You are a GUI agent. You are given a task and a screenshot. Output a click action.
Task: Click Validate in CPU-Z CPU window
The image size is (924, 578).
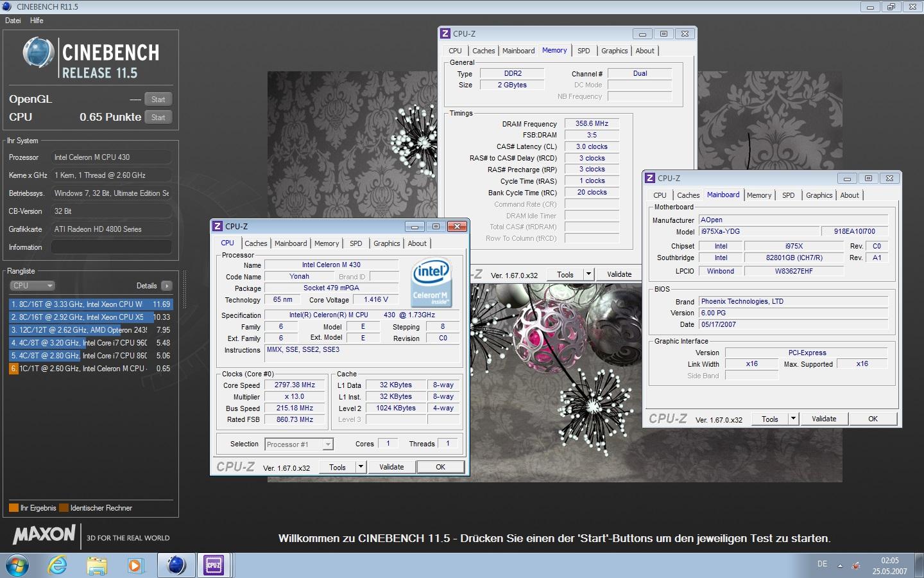click(391, 468)
